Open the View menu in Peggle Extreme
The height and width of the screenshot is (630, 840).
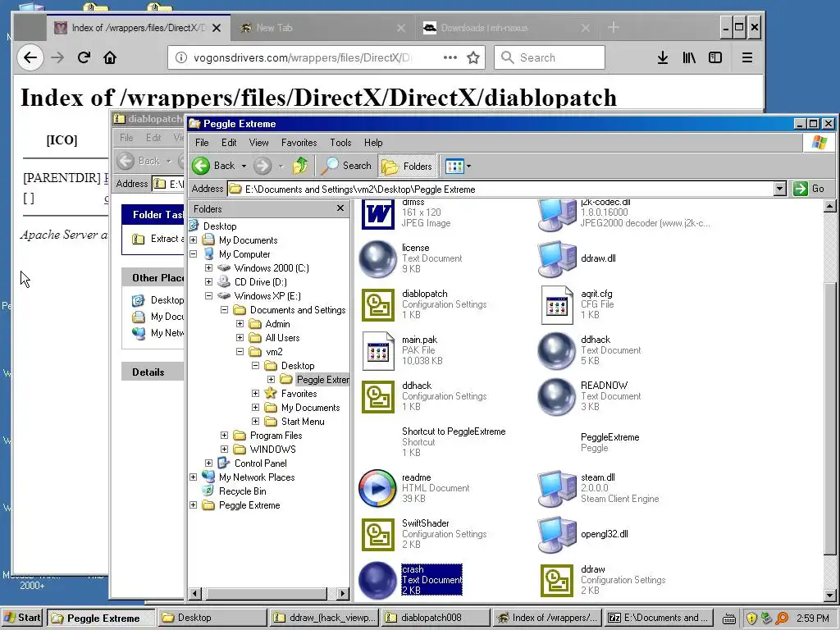(258, 143)
